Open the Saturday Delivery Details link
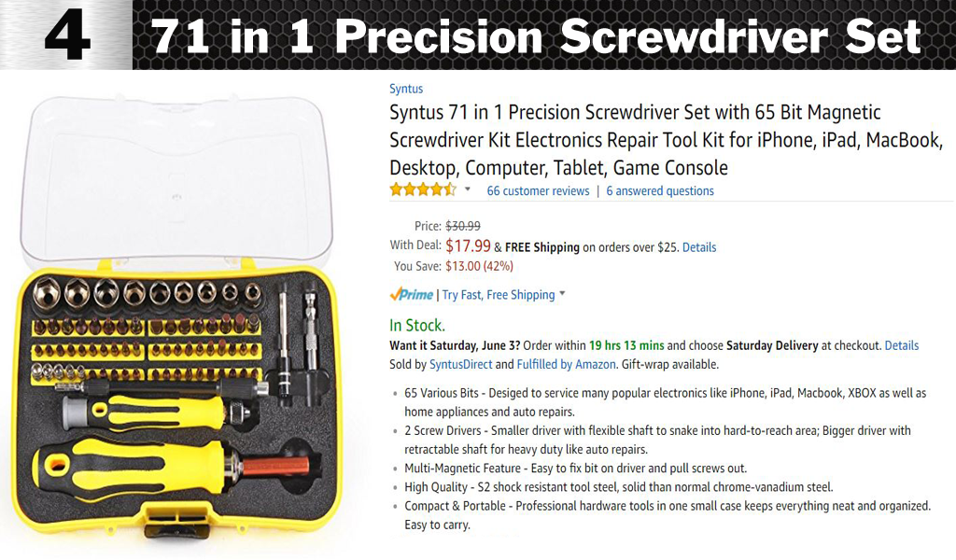Image resolution: width=956 pixels, height=560 pixels. (901, 345)
